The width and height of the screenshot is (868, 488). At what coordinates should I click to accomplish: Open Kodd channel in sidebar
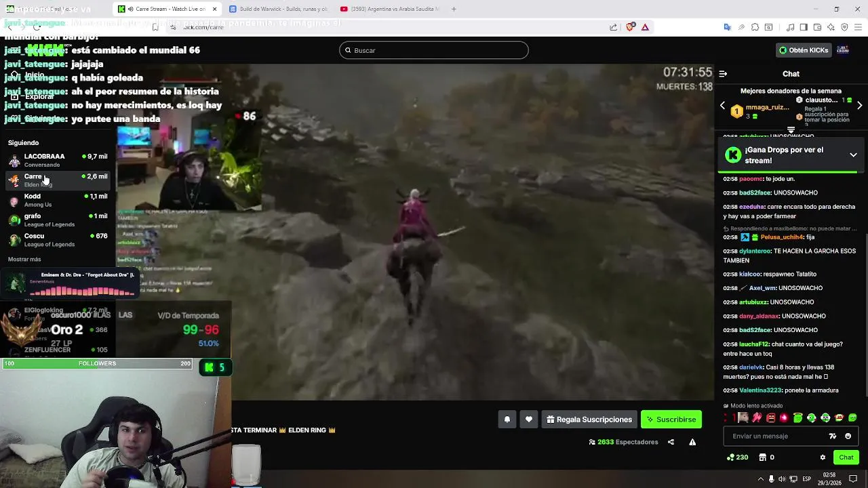(x=58, y=200)
